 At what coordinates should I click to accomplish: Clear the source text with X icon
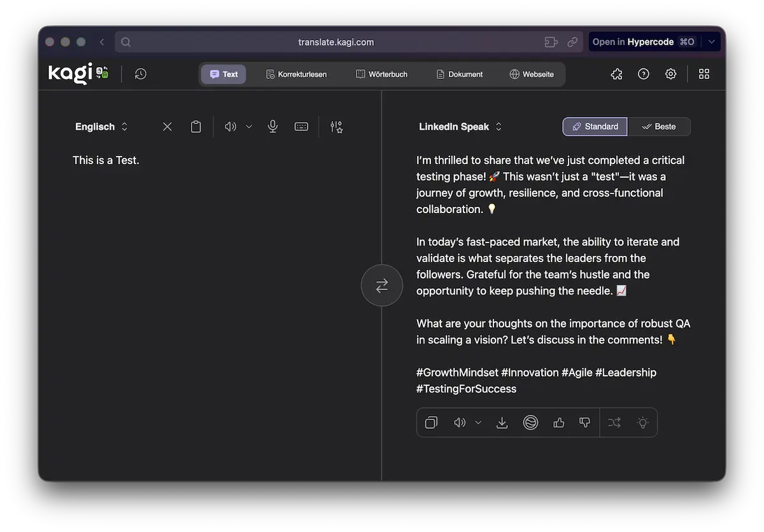pos(167,127)
